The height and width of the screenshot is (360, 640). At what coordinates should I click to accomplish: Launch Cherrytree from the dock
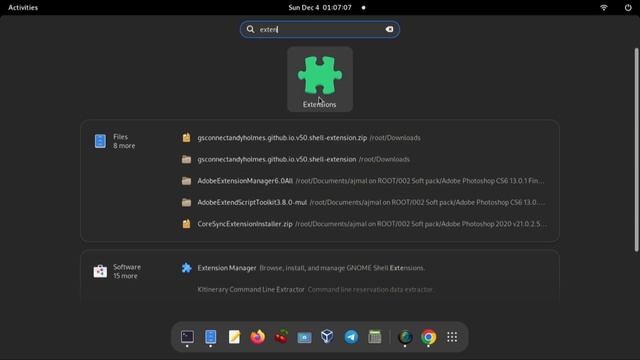tap(281, 337)
